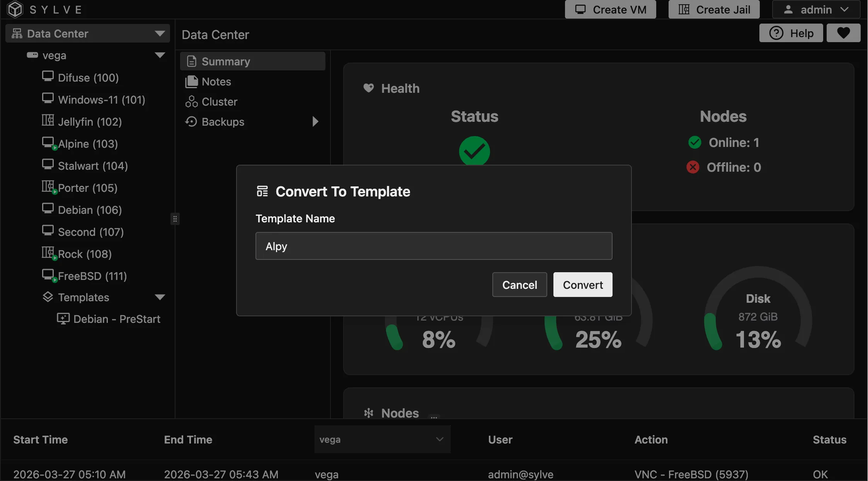868x481 pixels.
Task: Open the vega node selector dropdown
Action: tap(381, 439)
